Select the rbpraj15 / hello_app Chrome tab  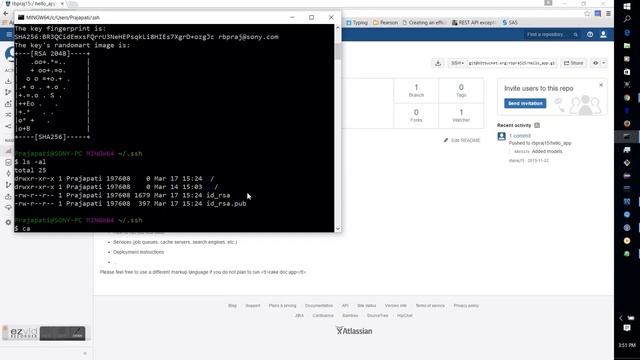(x=33, y=4)
